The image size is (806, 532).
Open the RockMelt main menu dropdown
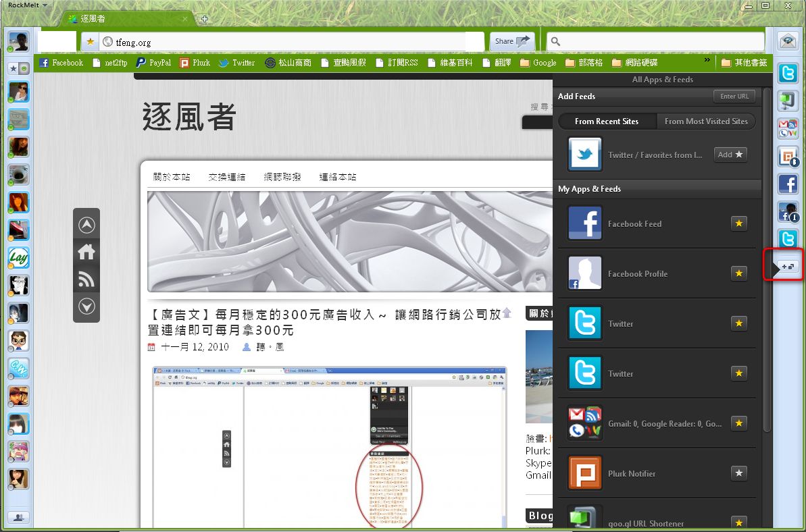click(x=28, y=5)
